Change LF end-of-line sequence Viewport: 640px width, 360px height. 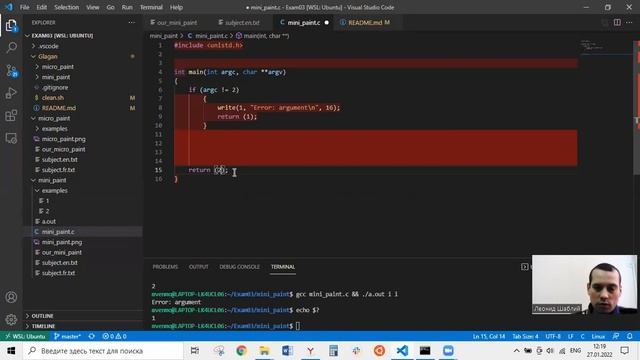(x=570, y=336)
